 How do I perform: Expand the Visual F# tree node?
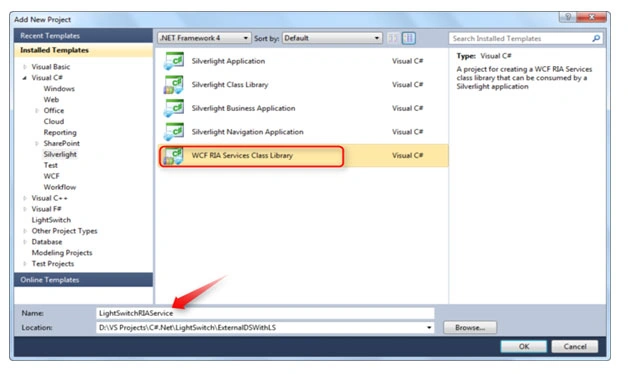click(25, 209)
